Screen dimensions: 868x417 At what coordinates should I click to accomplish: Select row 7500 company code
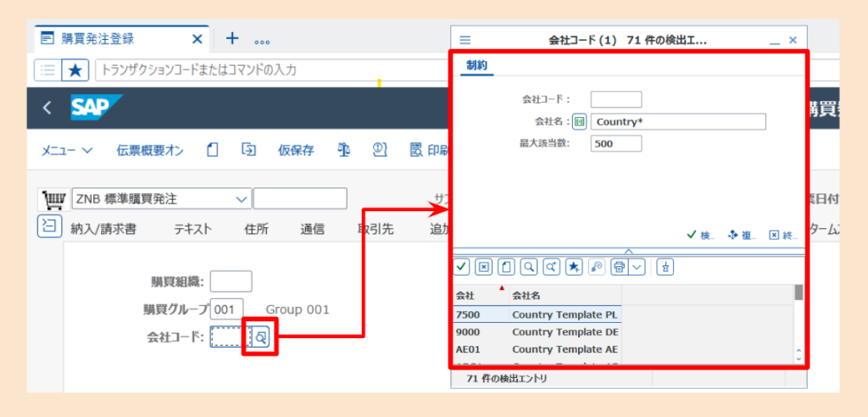(x=481, y=314)
